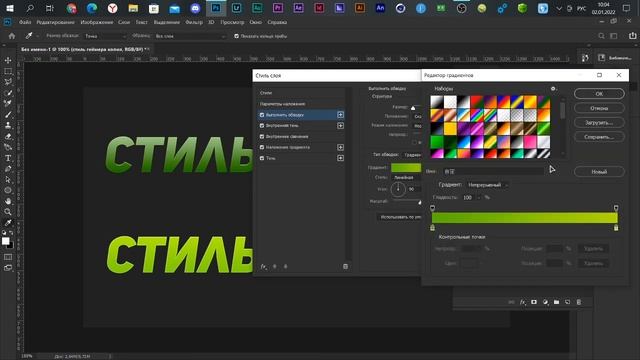Screen dimensions: 640x360
Task: Click the plus icon beside Внутренняя тень
Action: (340, 126)
